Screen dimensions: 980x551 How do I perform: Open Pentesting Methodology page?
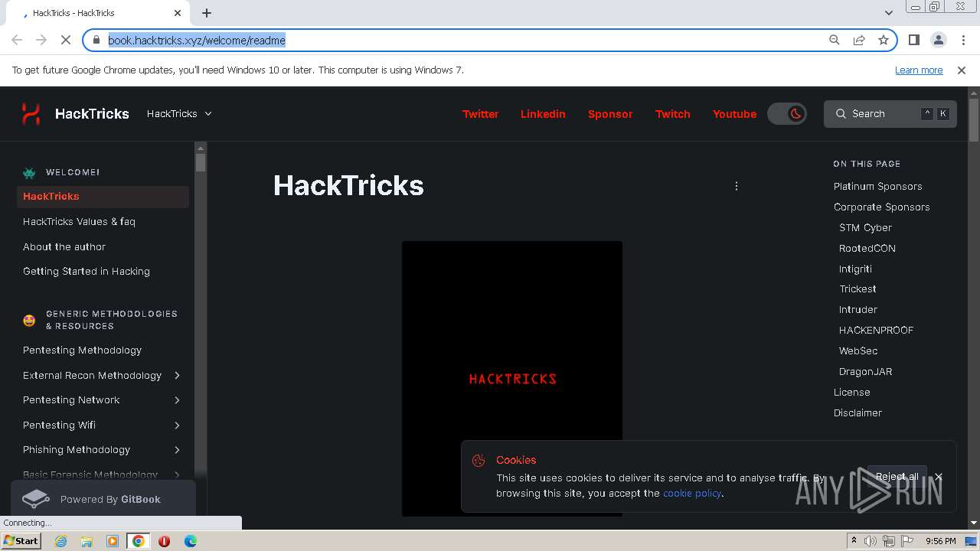[x=82, y=350]
